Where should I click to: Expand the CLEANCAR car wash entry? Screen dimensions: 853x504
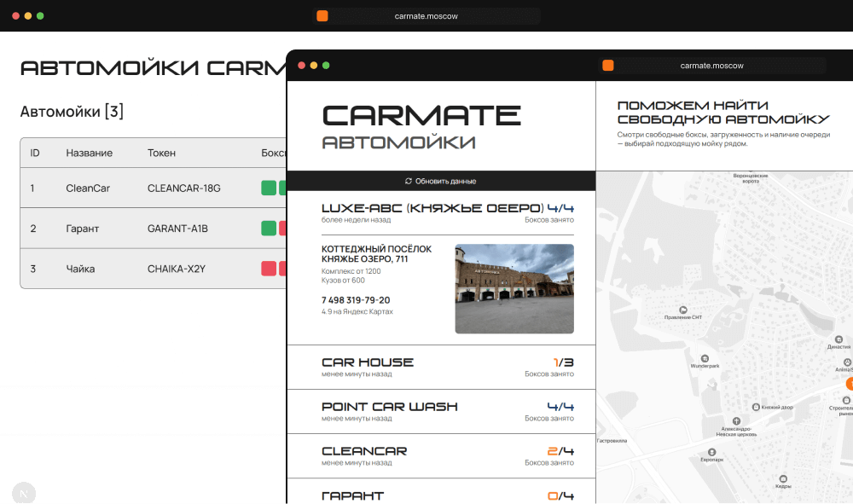point(441,456)
